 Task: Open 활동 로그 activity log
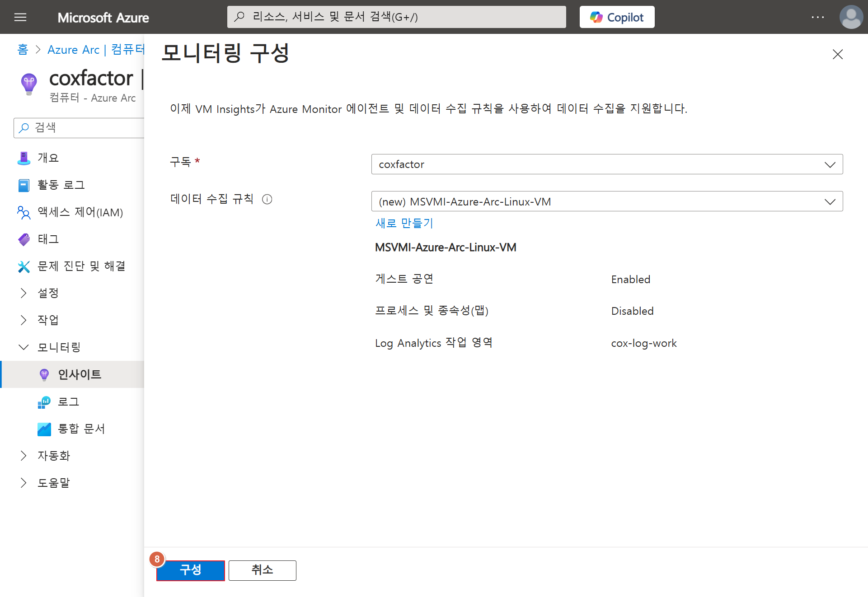(61, 185)
